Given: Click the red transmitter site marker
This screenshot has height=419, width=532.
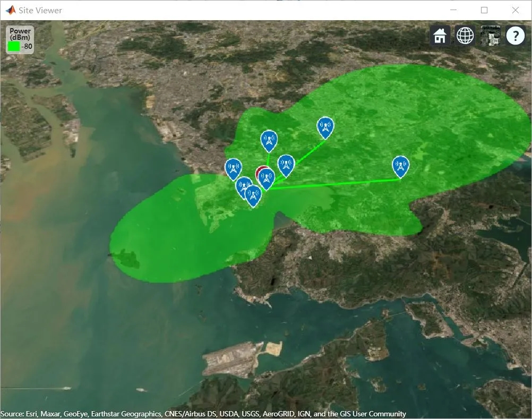Looking at the screenshot, I should coord(259,172).
